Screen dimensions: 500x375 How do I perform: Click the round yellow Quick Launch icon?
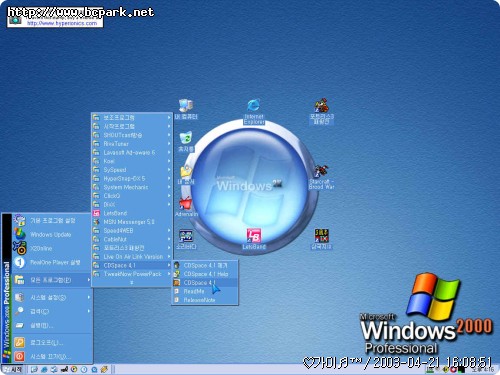click(x=74, y=369)
